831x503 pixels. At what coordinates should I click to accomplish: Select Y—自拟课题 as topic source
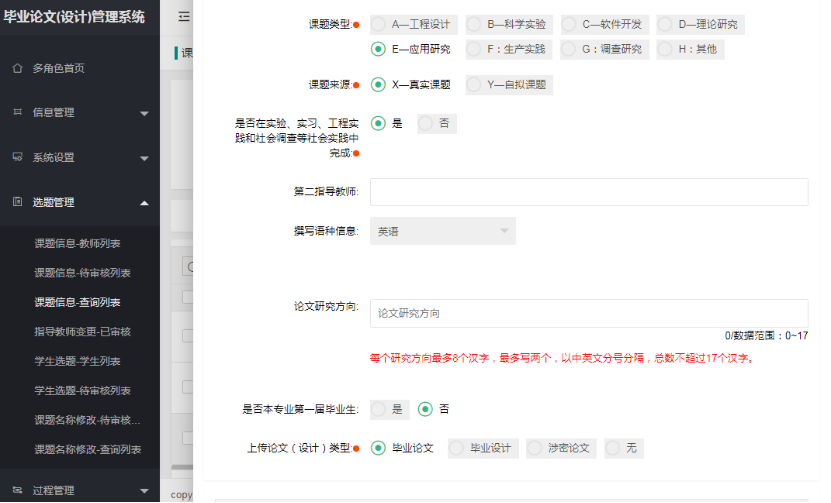[474, 85]
